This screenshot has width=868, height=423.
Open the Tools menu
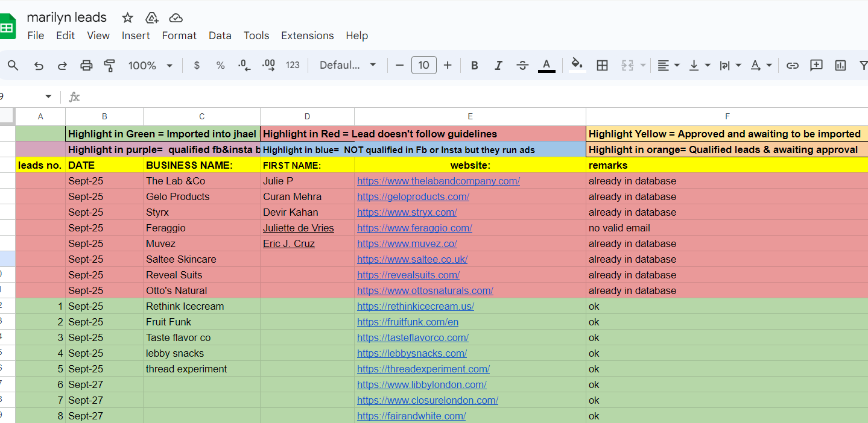(256, 36)
